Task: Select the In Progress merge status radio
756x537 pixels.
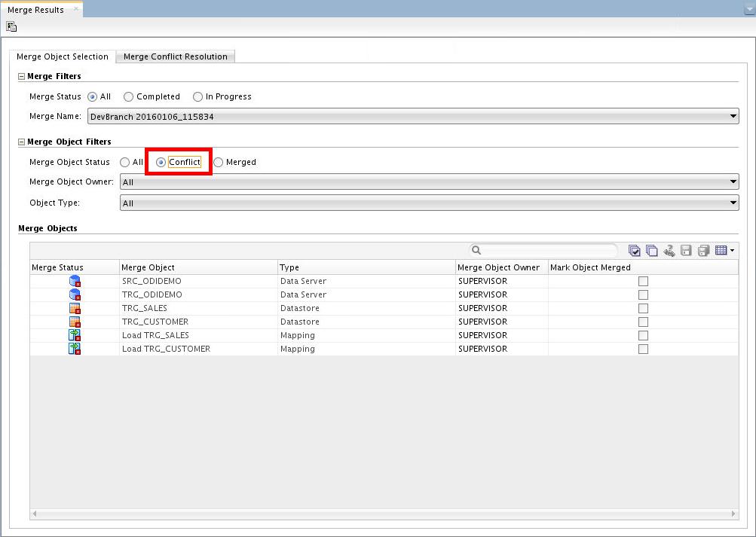Action: 197,97
